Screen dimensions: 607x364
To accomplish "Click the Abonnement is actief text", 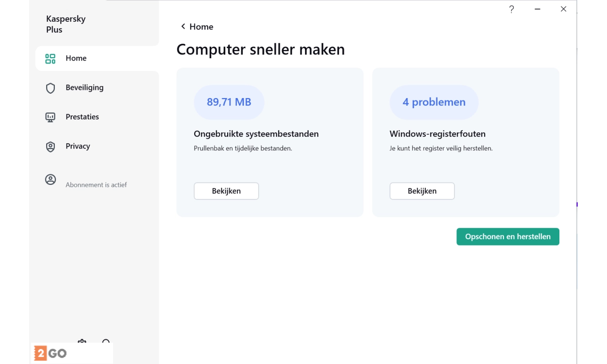I will point(96,185).
